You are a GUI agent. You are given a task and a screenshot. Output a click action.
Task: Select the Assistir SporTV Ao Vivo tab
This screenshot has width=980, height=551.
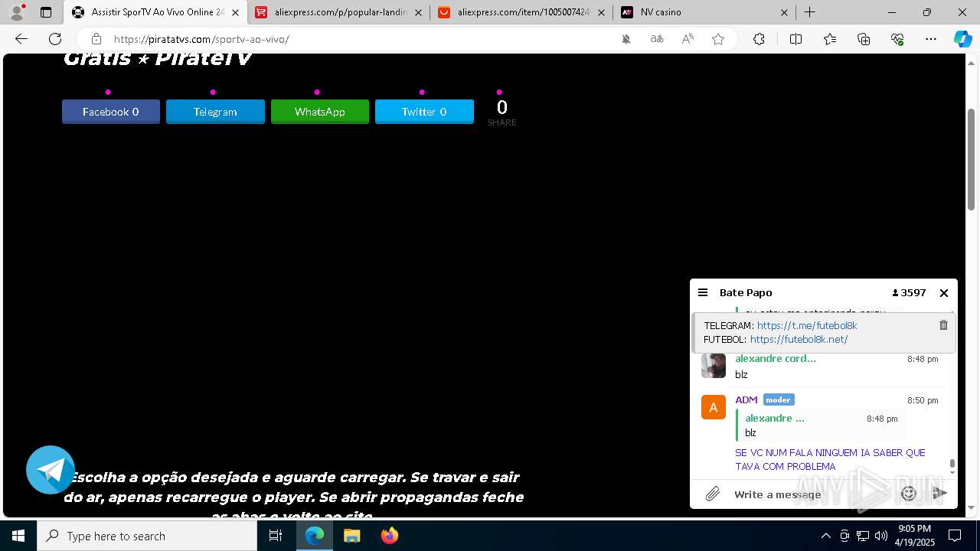155,12
